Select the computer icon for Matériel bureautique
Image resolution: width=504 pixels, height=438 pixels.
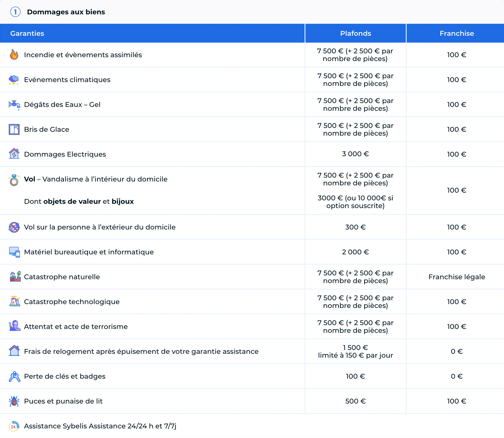click(x=14, y=252)
